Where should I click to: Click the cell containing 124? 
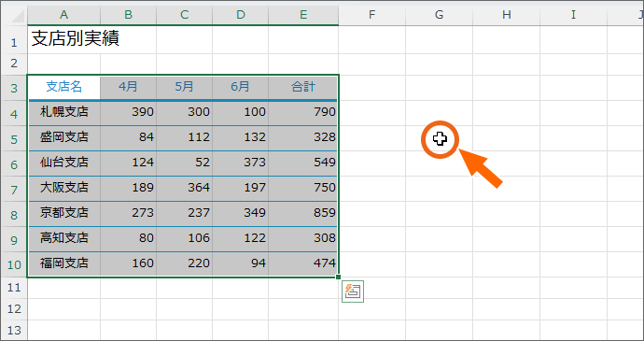coord(128,163)
